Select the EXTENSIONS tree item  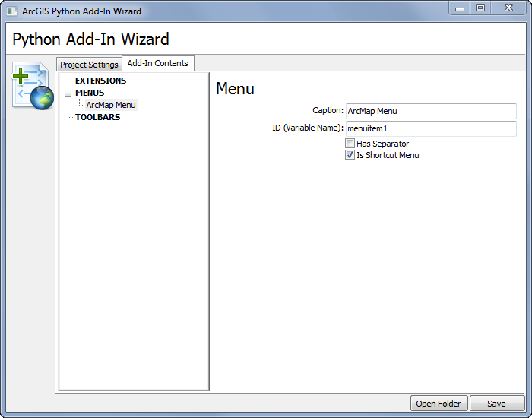pyautogui.click(x=100, y=81)
